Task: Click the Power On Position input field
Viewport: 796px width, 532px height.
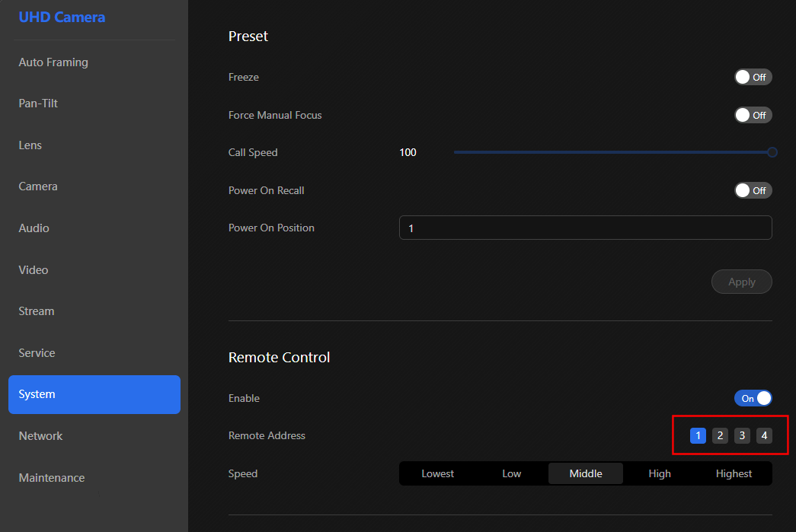Action: (585, 228)
